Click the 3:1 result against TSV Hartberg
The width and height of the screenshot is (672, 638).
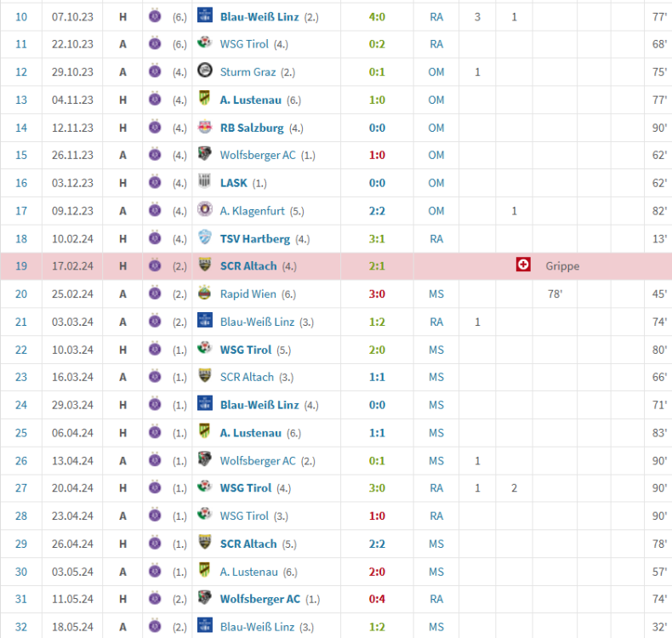(x=377, y=238)
